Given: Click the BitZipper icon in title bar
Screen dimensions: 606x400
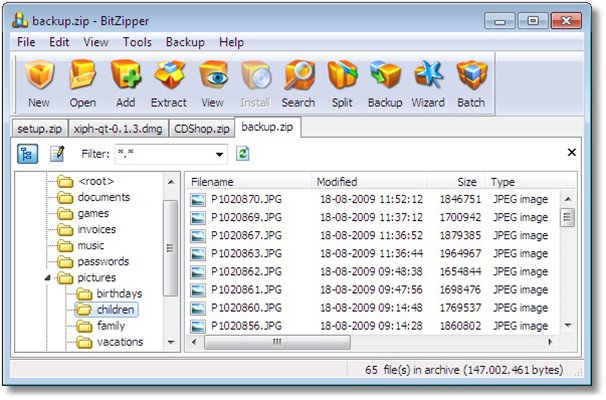Looking at the screenshot, I should click(20, 20).
